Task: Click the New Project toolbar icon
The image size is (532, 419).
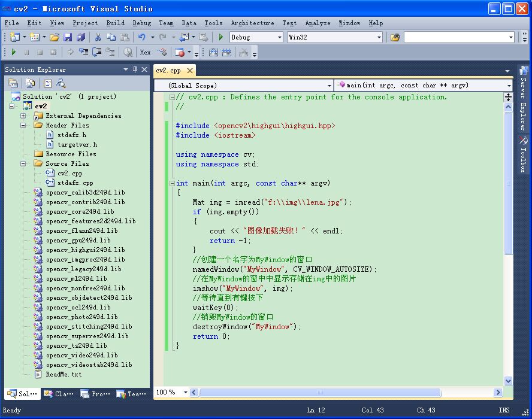Action: [14, 37]
